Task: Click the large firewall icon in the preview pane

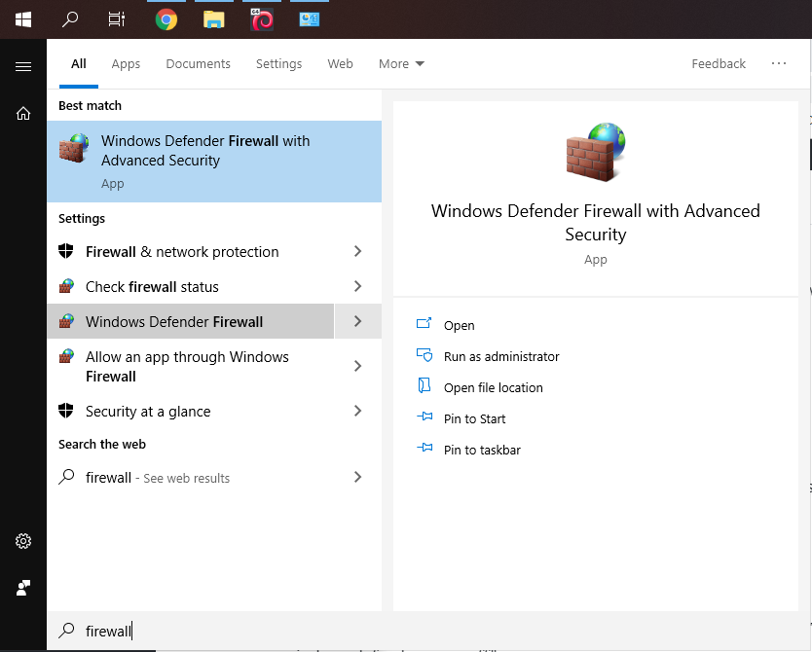Action: pyautogui.click(x=596, y=152)
